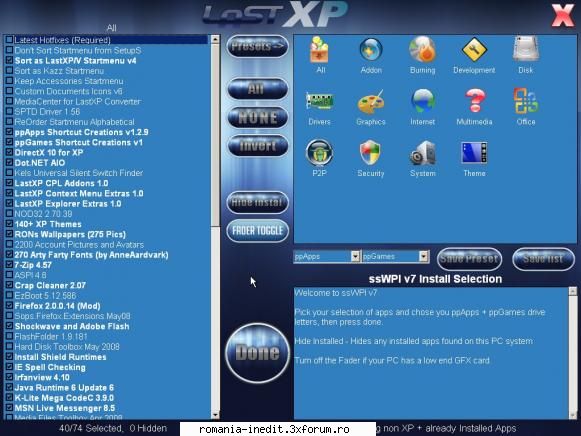Image resolution: width=581 pixels, height=436 pixels.
Task: Click the All selection button
Action: click(x=258, y=89)
